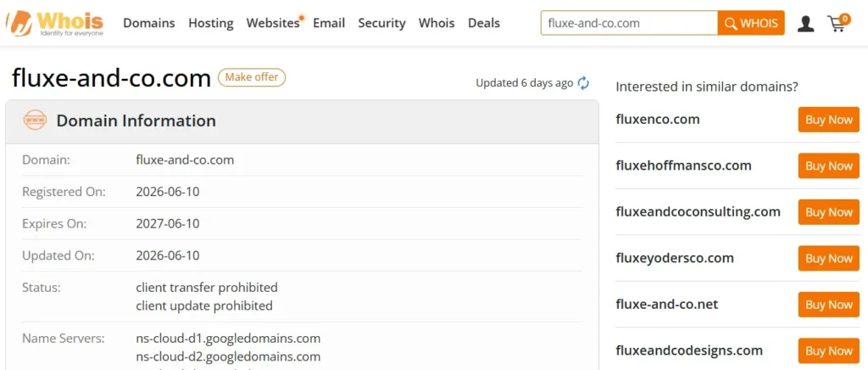Image resolution: width=868 pixels, height=370 pixels.
Task: Select the fluxeandcodesigns.com domain name text
Action: (x=689, y=350)
